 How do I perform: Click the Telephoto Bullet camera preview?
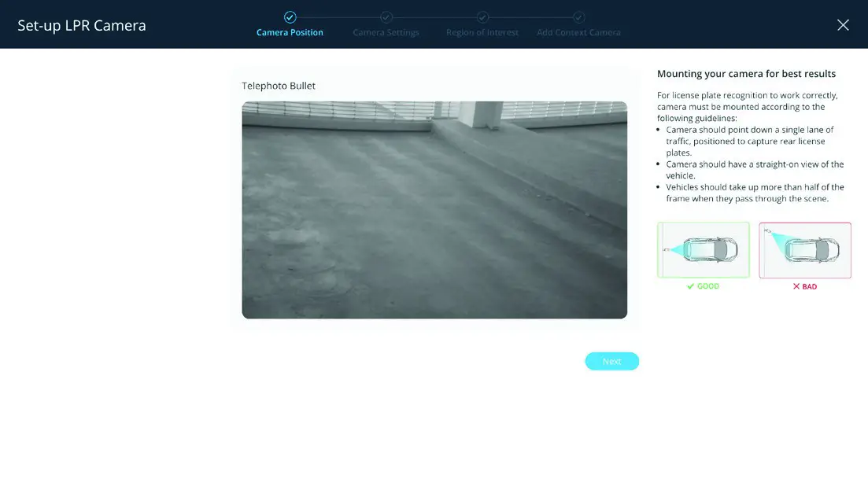(x=434, y=208)
